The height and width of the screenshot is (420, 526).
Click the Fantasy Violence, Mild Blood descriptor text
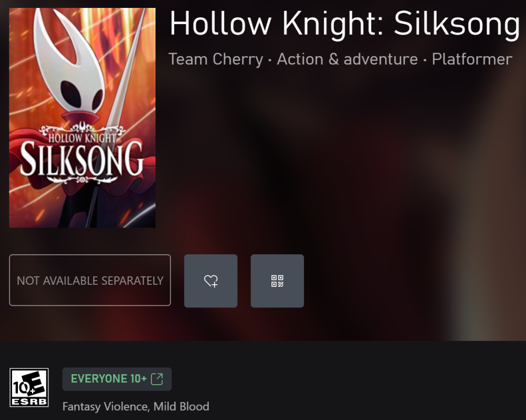pos(136,406)
